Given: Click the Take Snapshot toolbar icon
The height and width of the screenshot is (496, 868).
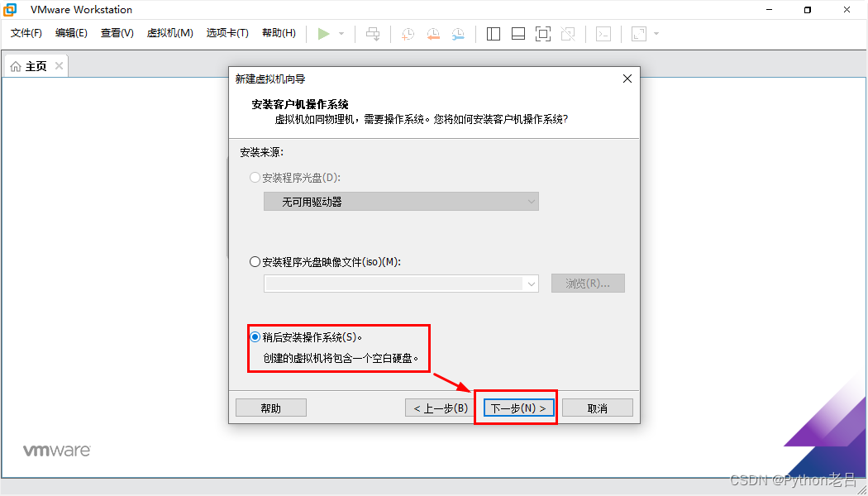Looking at the screenshot, I should click(408, 34).
